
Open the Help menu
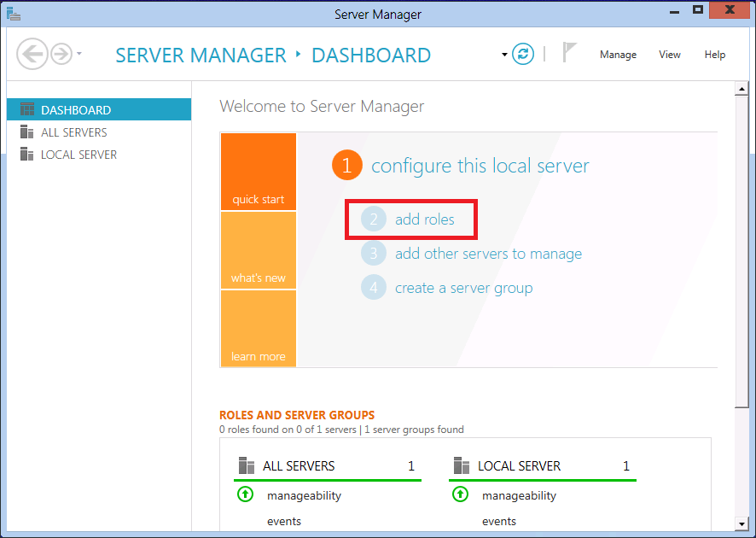[715, 55]
